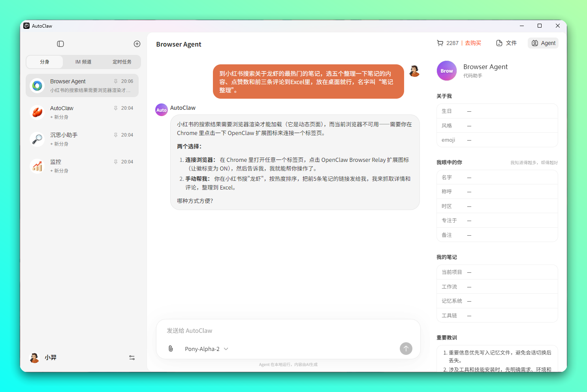Add 新分身 under AutoClaw
Viewport: 587px width, 392px height.
59,117
